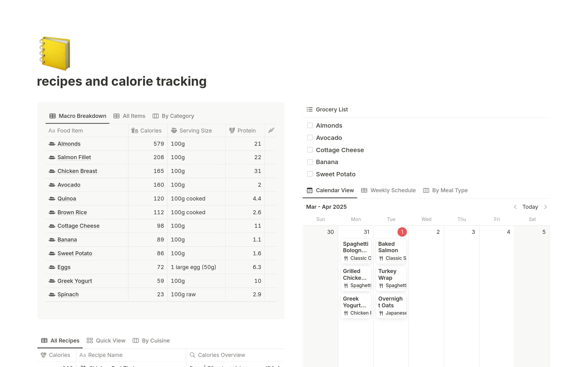
Task: Click the fork icon beside Protein
Action: click(x=232, y=130)
